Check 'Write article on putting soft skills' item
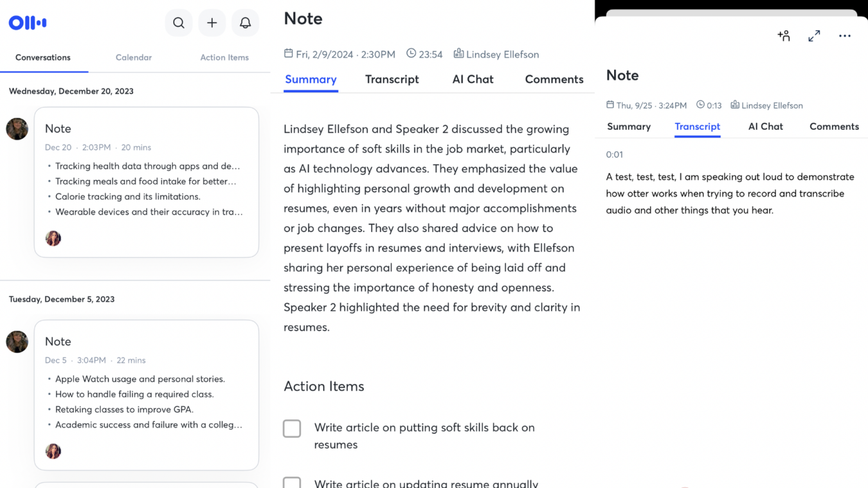This screenshot has width=868, height=488. 292,429
